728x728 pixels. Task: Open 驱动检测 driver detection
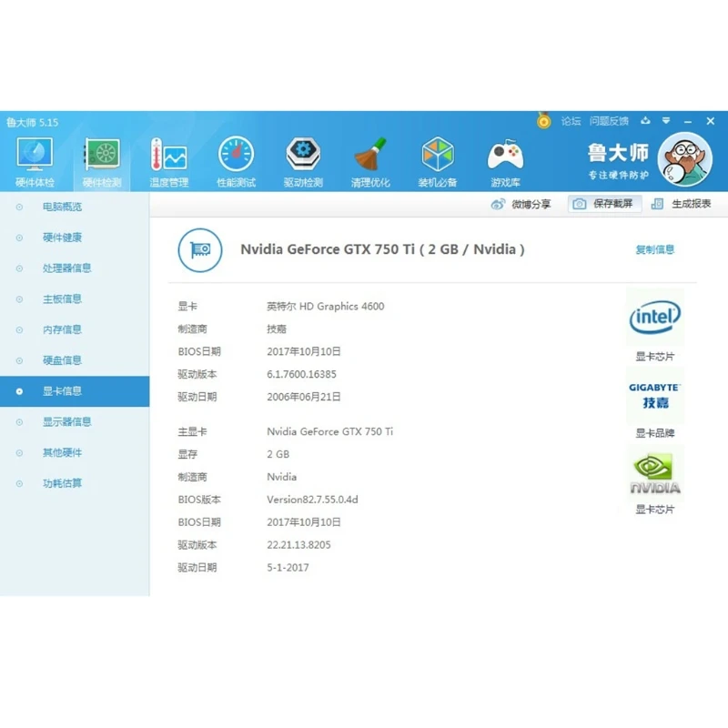(303, 162)
